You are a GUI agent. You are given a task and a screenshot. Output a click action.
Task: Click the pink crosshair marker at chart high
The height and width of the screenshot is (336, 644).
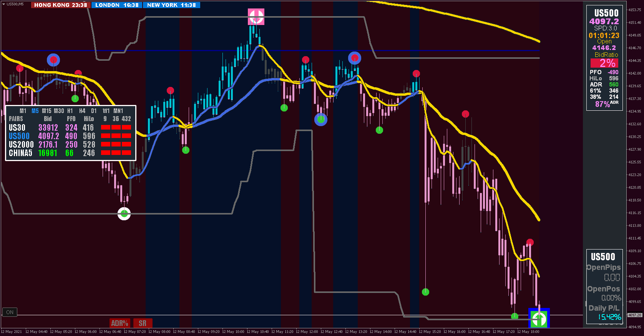pyautogui.click(x=256, y=17)
